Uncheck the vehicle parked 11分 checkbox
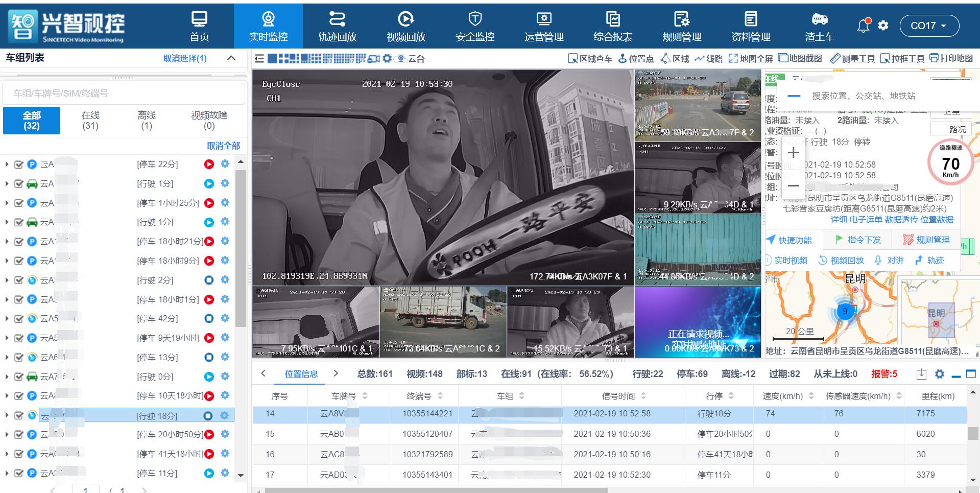980x493 pixels. (19, 473)
